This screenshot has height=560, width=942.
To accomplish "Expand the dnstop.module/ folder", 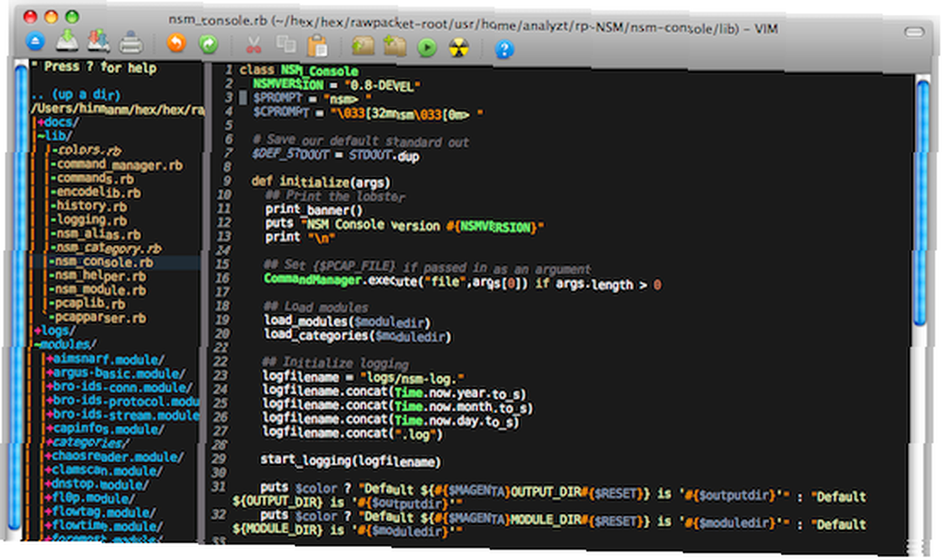I will [x=97, y=485].
